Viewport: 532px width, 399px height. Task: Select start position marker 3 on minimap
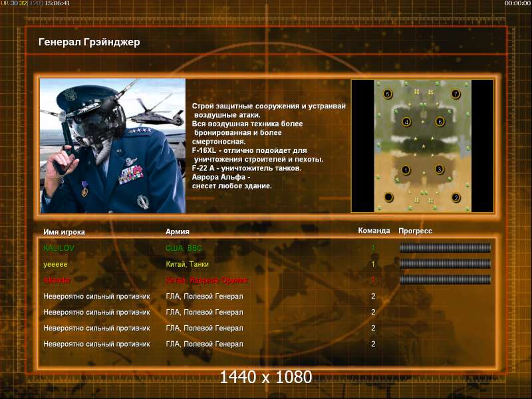[x=439, y=169]
